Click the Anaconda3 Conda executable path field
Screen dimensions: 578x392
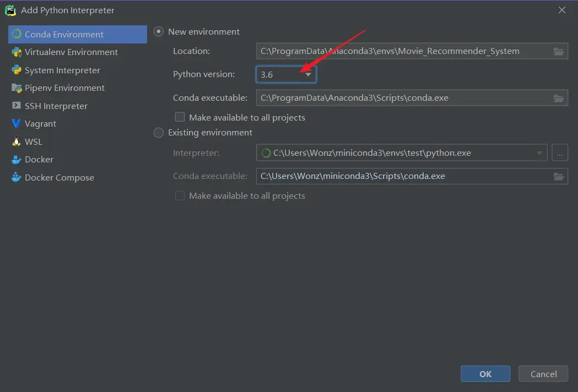[x=412, y=98]
